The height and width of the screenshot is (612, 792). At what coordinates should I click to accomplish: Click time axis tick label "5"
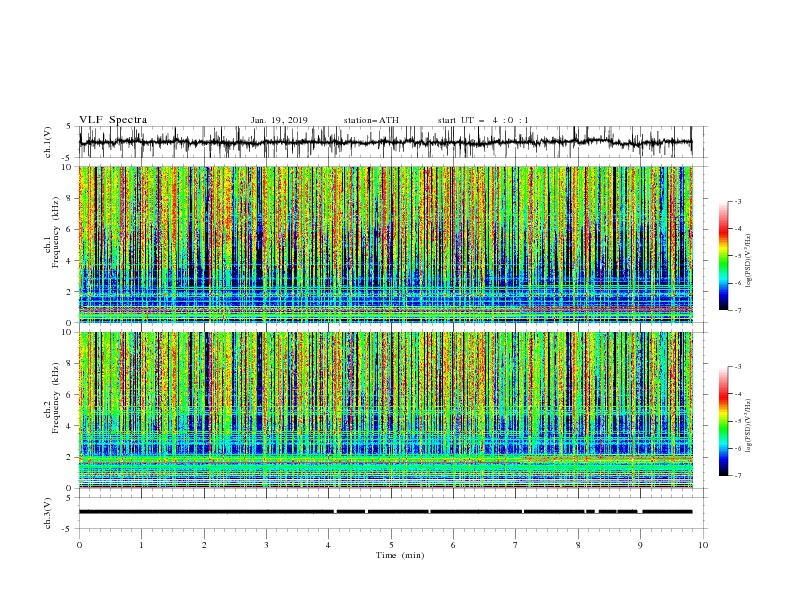[391, 545]
